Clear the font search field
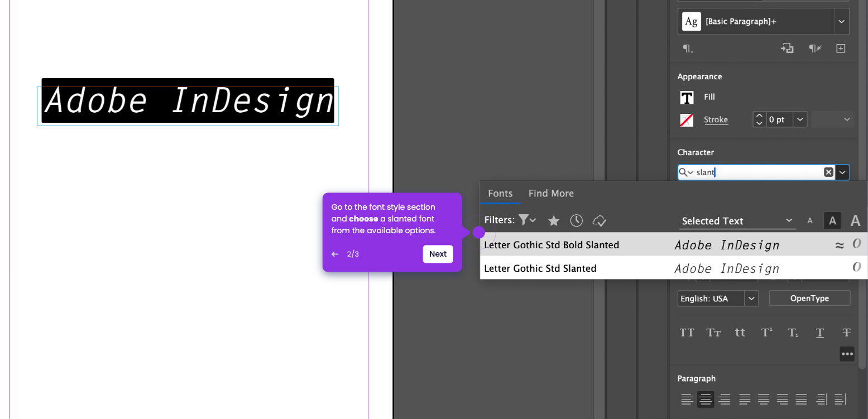This screenshot has height=419, width=868. click(829, 172)
